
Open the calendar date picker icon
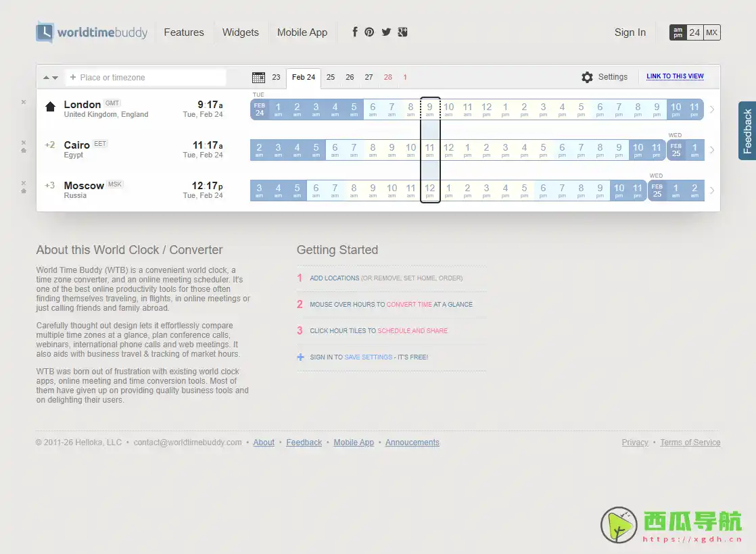pos(258,78)
